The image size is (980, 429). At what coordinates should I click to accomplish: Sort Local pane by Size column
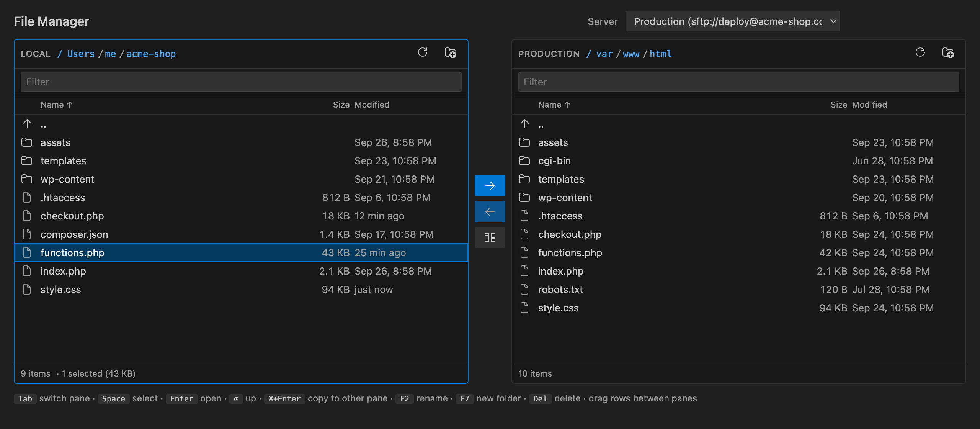tap(341, 105)
